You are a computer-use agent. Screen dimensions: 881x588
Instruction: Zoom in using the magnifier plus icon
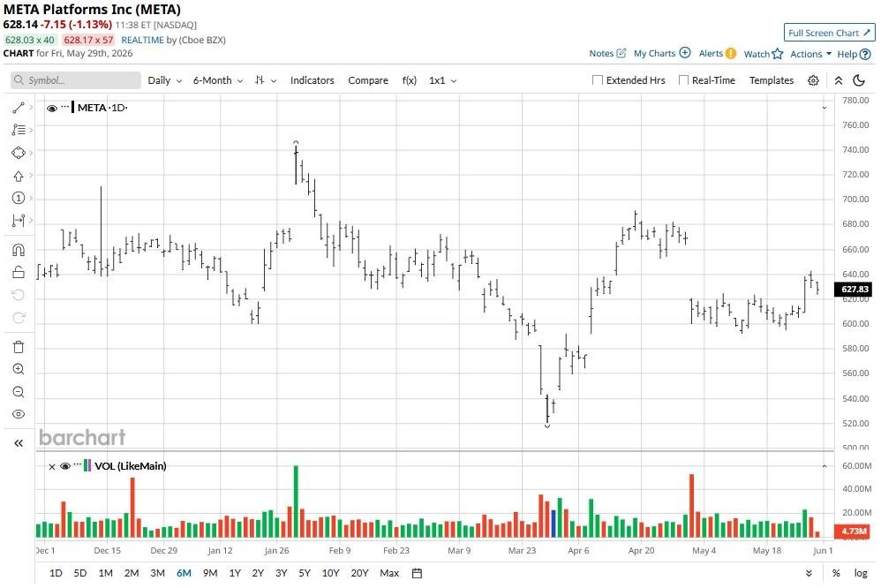(18, 369)
